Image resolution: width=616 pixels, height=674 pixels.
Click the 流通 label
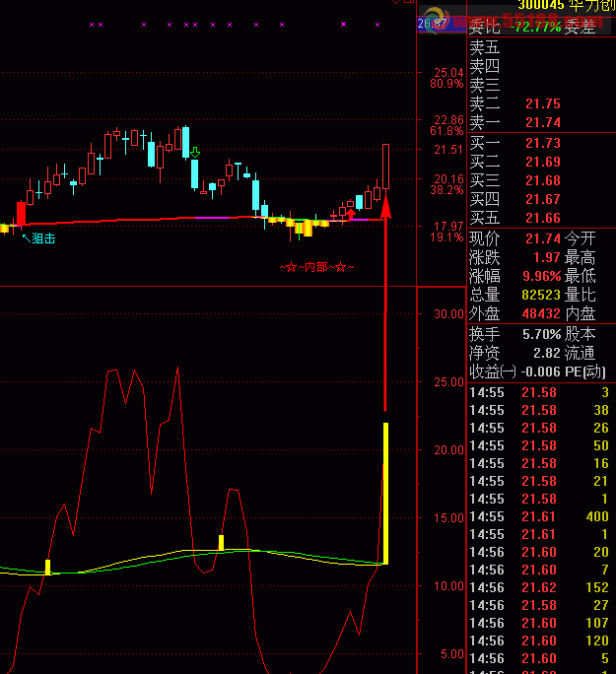pos(580,353)
